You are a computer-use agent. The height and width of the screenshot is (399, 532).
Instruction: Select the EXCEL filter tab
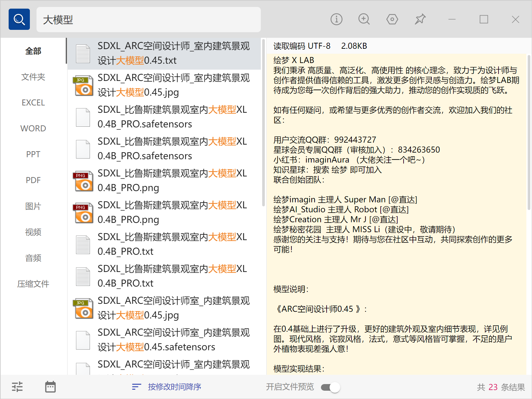(33, 102)
